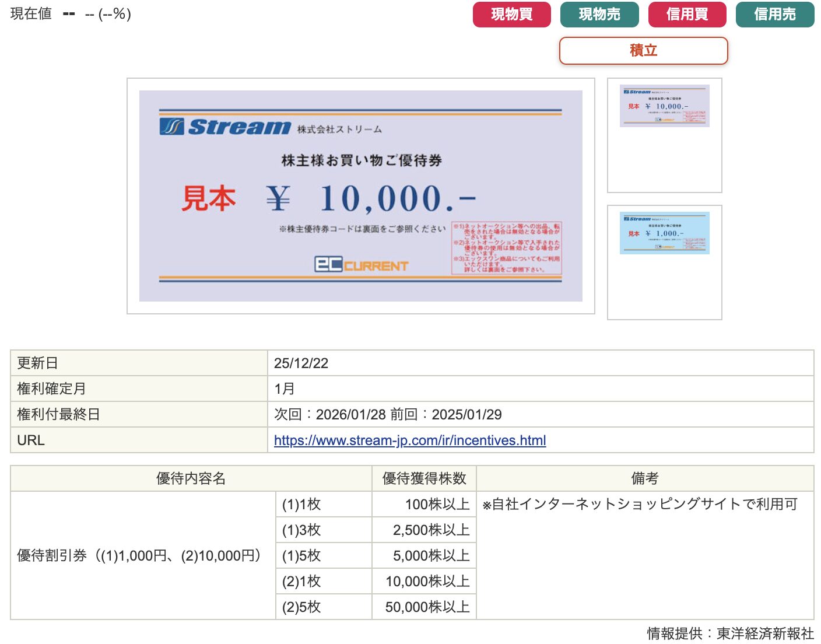Image resolution: width=821 pixels, height=644 pixels.
Task: Click the 備考 column header
Action: pyautogui.click(x=644, y=479)
